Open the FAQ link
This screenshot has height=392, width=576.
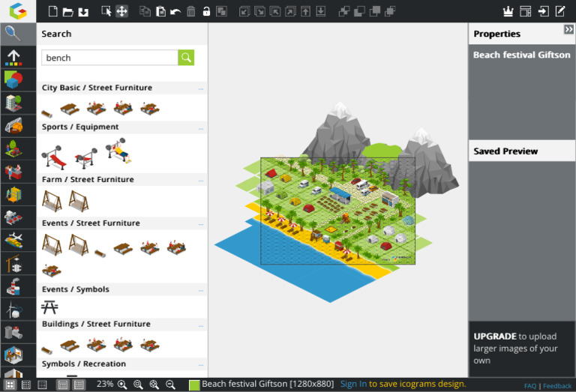click(x=530, y=386)
